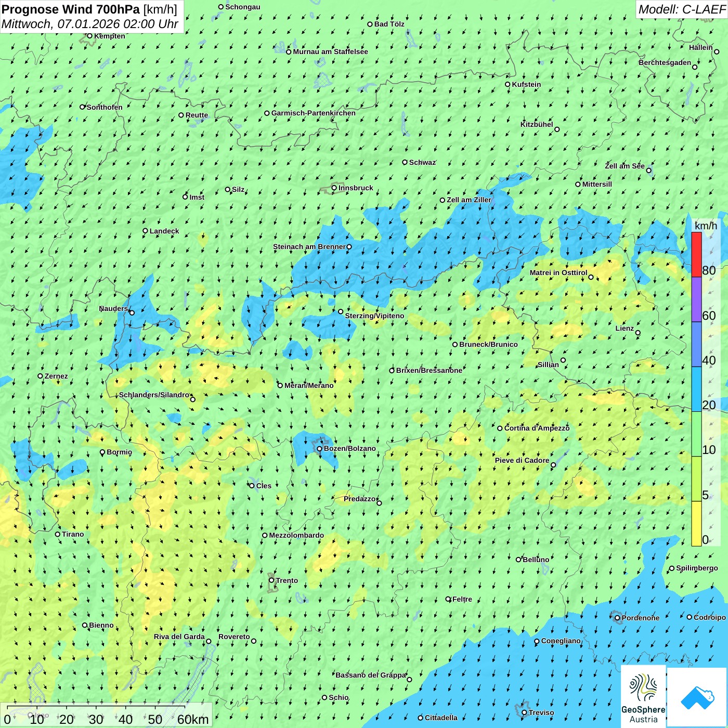Screen dimensions: 728x728
Task: Select the Cortina d'Ampezzo label
Action: point(537,428)
